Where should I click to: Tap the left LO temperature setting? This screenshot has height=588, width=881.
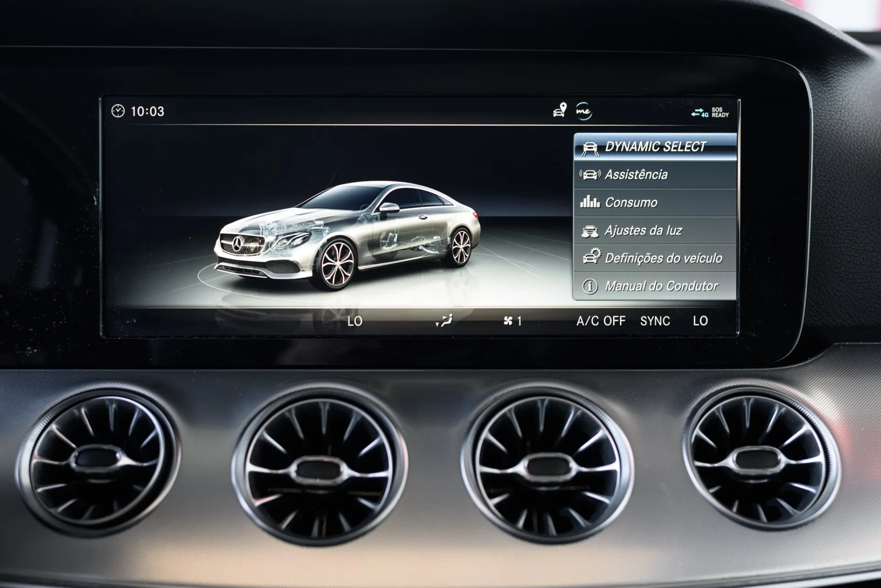click(x=355, y=321)
